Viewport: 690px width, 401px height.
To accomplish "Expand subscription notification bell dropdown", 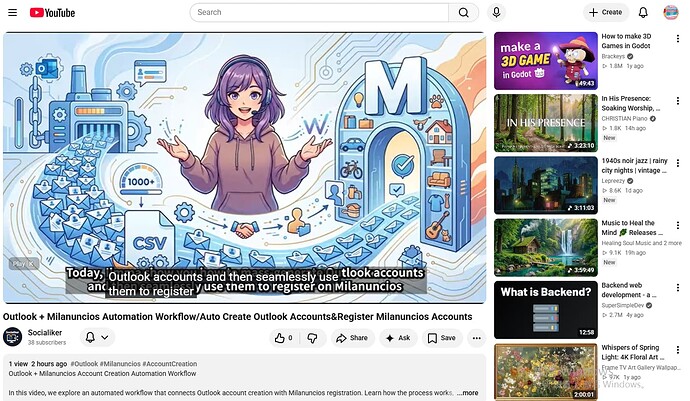I will (97, 338).
